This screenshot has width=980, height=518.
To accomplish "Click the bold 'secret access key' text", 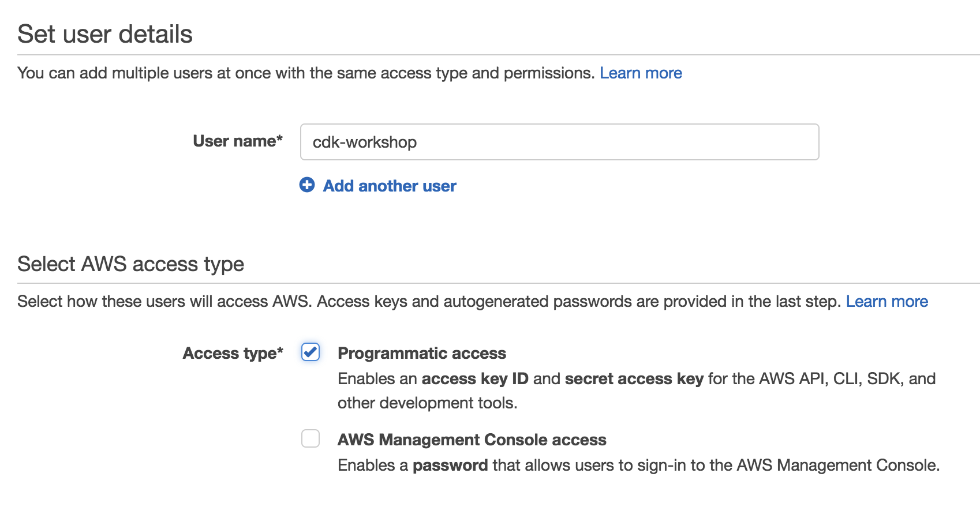I will pos(634,378).
